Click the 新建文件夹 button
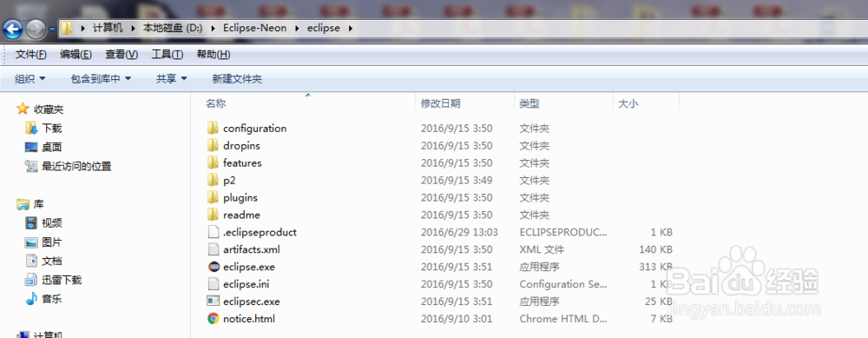 click(x=237, y=79)
